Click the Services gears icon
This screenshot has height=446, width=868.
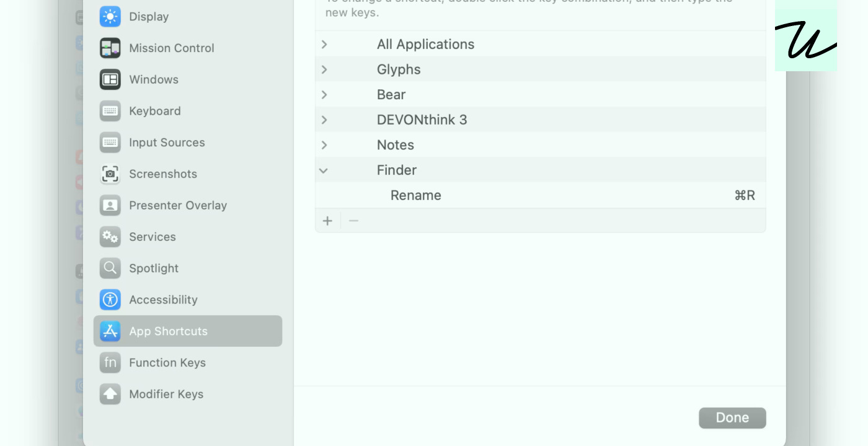[110, 237]
